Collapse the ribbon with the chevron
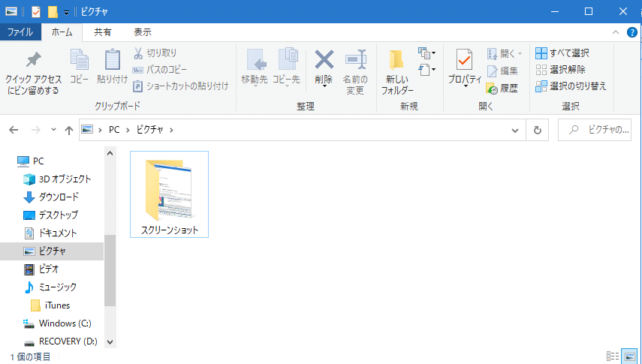Screen dimensions: 642x364 616,32
